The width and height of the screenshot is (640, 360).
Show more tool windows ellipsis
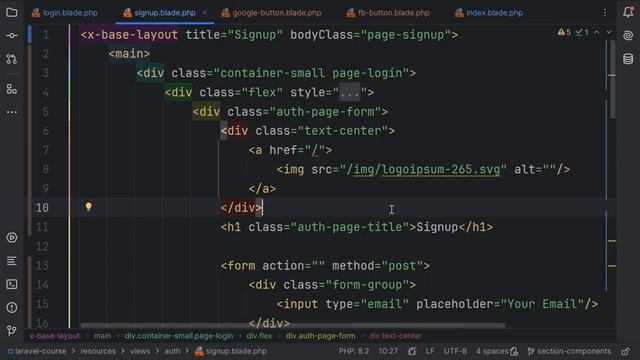[11, 112]
